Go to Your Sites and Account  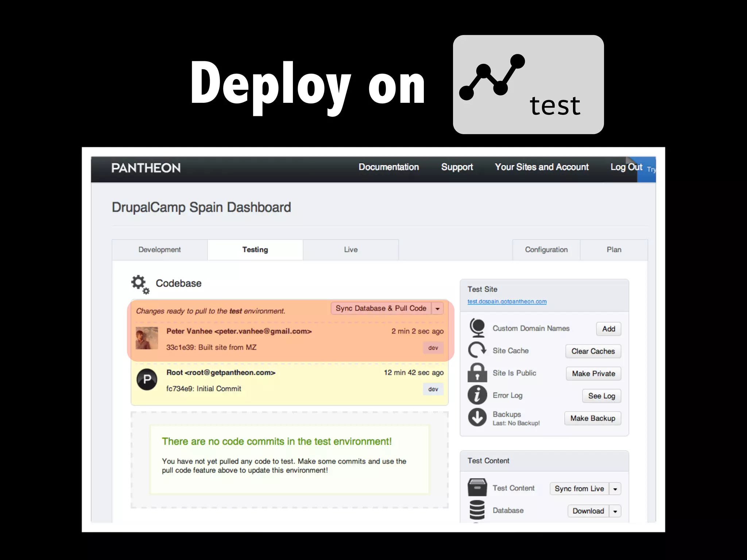[x=542, y=167]
